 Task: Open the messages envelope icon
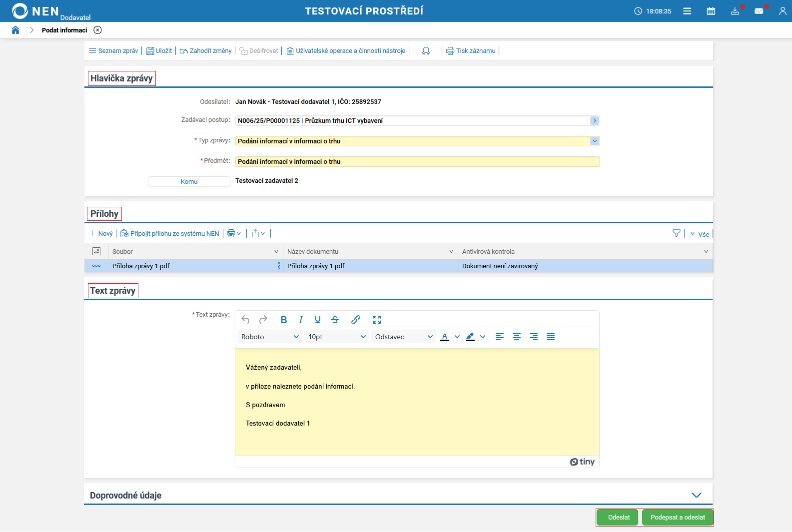click(x=759, y=11)
